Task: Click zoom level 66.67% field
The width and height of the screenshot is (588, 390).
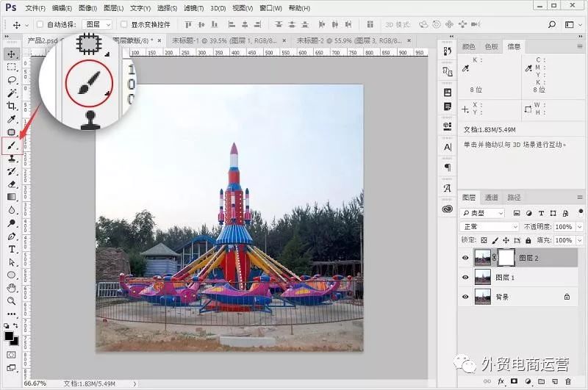Action: (x=35, y=383)
